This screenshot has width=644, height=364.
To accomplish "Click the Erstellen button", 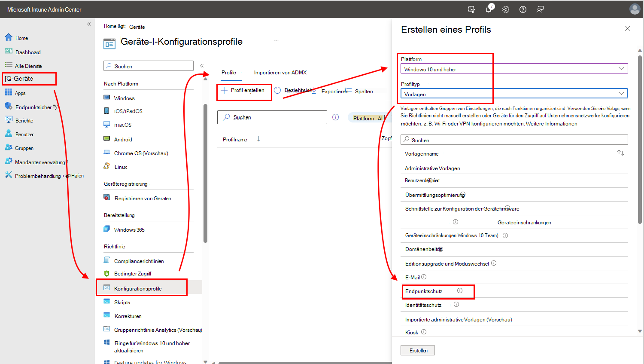I will pos(418,351).
